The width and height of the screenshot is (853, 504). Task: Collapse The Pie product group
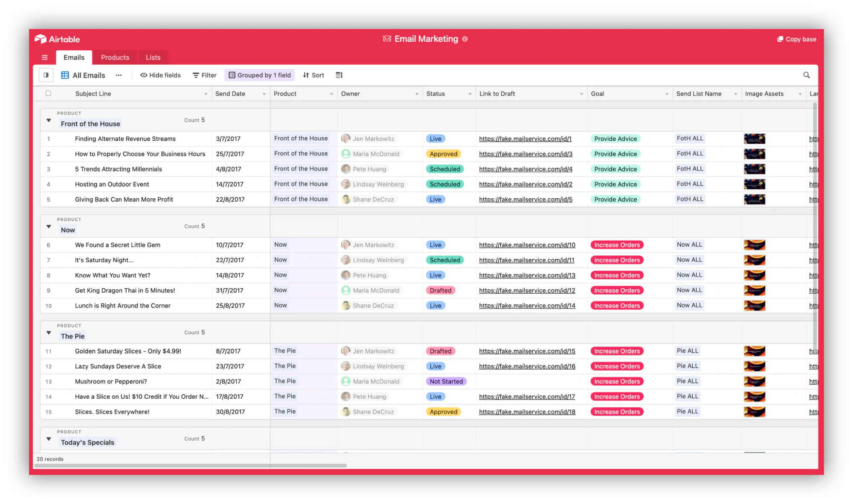49,333
